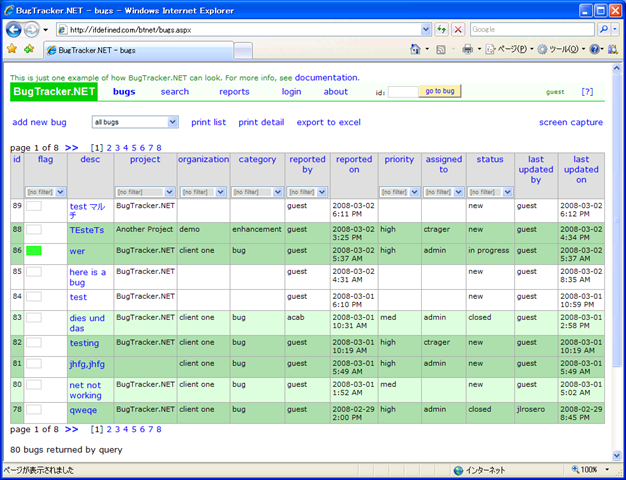
Task: Go back with the browser Back arrow
Action: point(14,30)
